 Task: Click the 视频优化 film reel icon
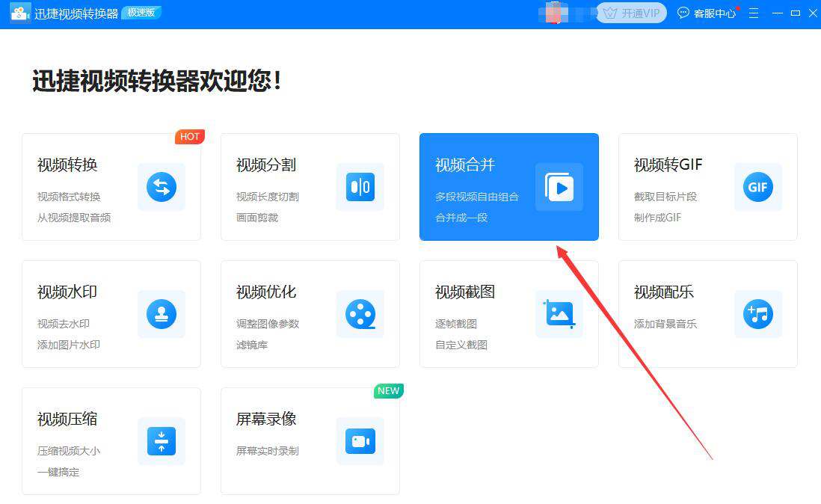(x=360, y=314)
